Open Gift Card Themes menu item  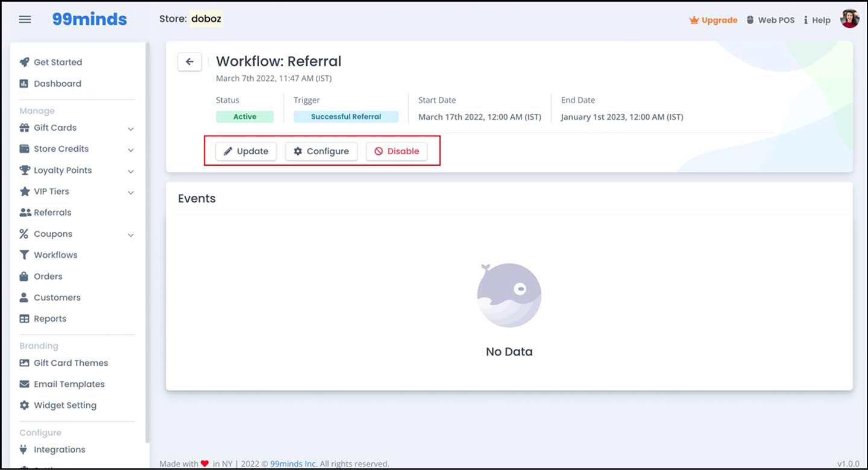tap(71, 363)
